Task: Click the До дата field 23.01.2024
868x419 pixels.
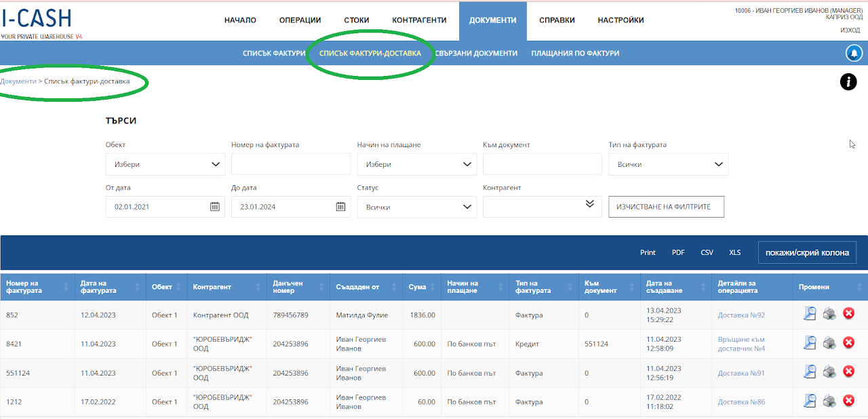Action: tap(291, 207)
